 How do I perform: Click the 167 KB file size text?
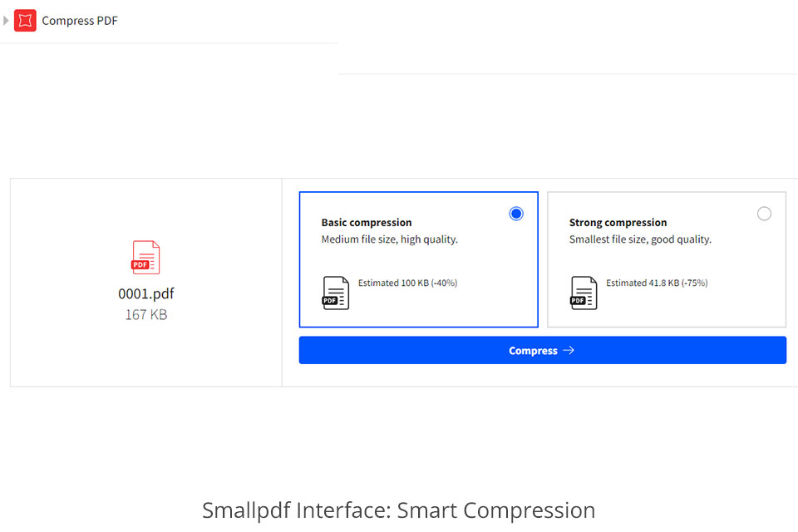pyautogui.click(x=146, y=314)
